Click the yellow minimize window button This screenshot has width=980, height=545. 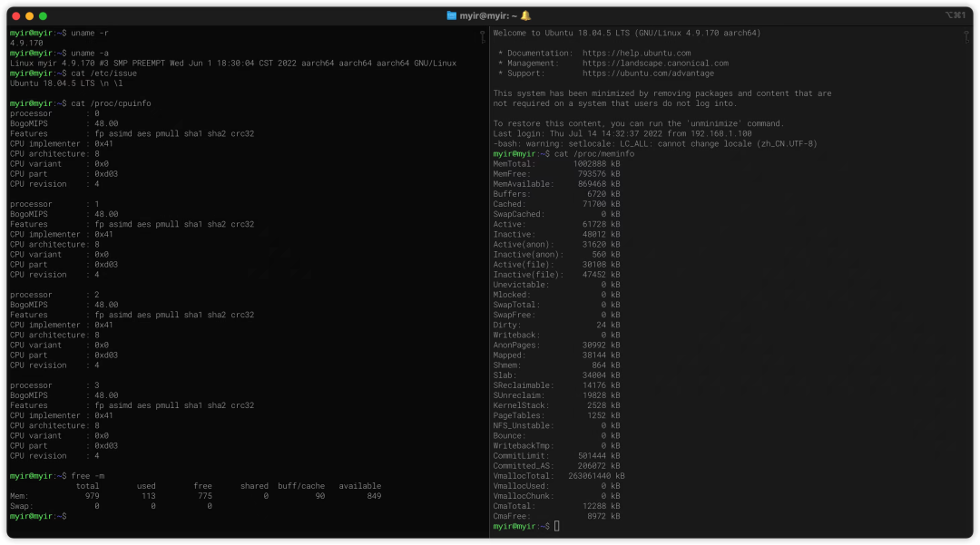29,16
